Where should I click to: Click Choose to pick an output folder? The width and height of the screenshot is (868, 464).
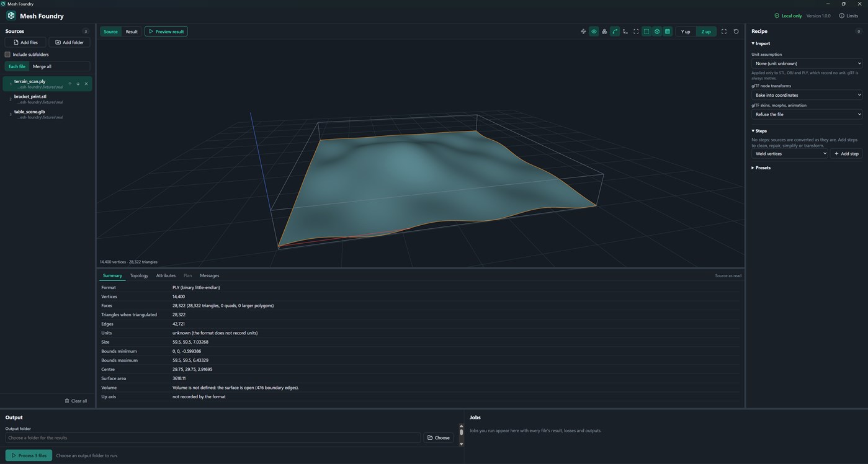[439, 438]
